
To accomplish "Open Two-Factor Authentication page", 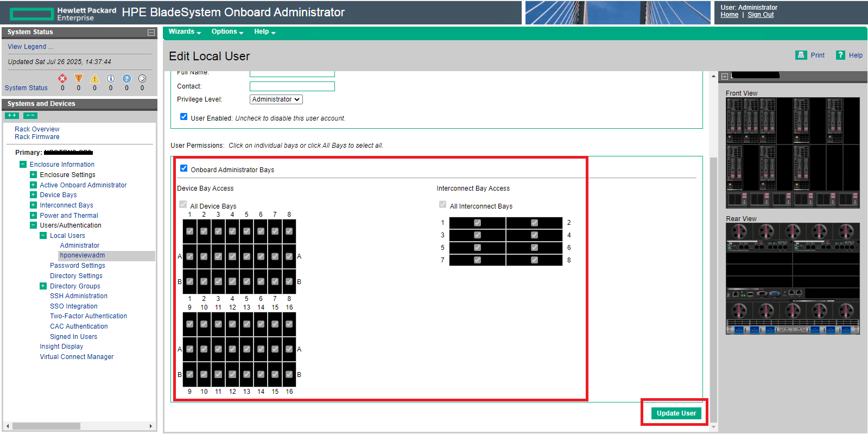I will [x=88, y=316].
